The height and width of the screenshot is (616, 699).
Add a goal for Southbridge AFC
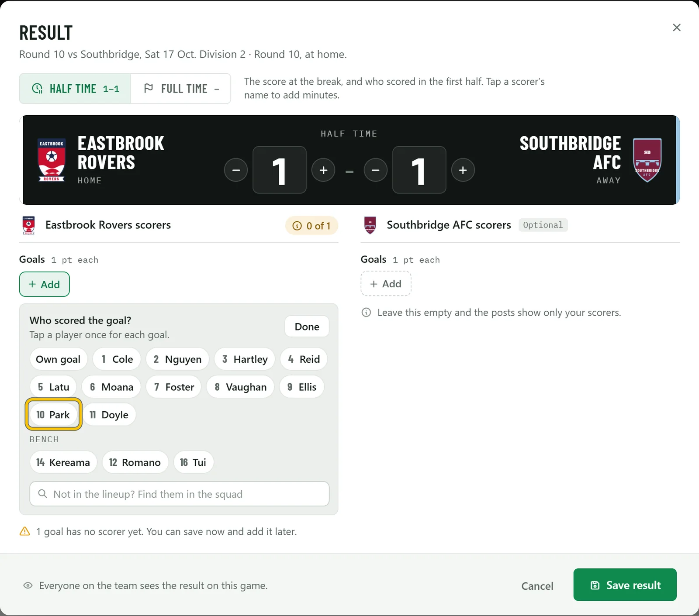[386, 284]
